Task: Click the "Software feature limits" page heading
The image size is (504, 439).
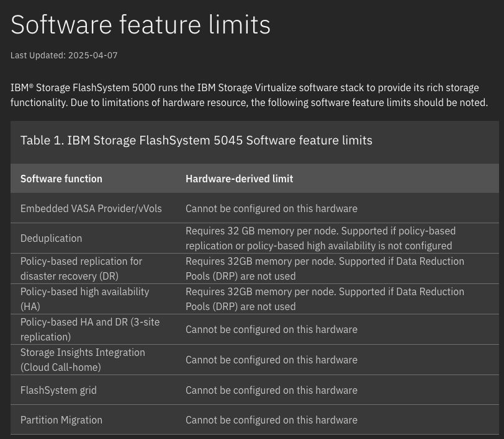Action: (141, 25)
